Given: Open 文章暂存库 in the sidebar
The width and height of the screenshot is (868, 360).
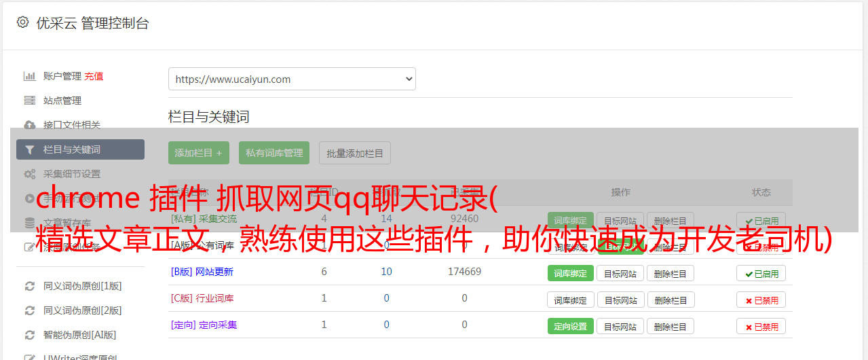Looking at the screenshot, I should pos(67,223).
